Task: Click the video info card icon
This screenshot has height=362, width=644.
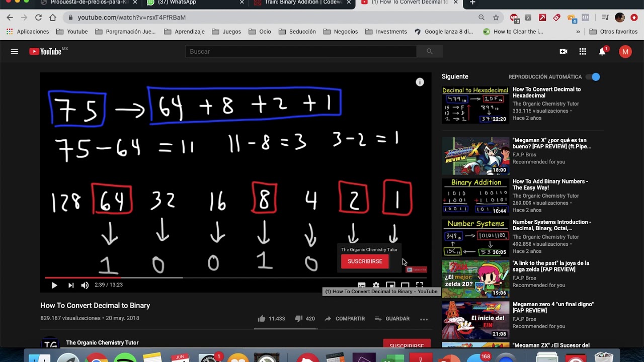Action: (420, 82)
